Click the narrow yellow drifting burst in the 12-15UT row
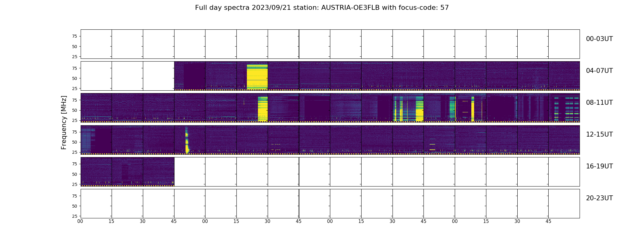 [x=187, y=141]
